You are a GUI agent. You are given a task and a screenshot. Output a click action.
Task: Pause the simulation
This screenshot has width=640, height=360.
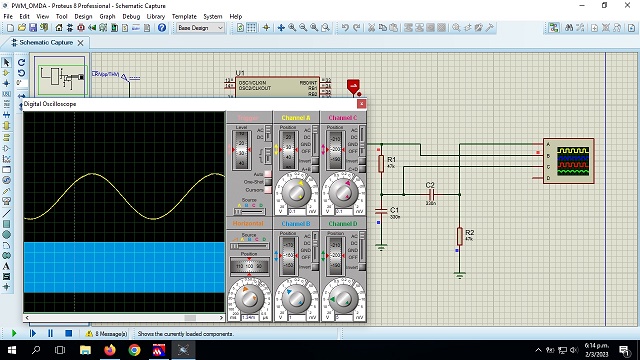50,333
